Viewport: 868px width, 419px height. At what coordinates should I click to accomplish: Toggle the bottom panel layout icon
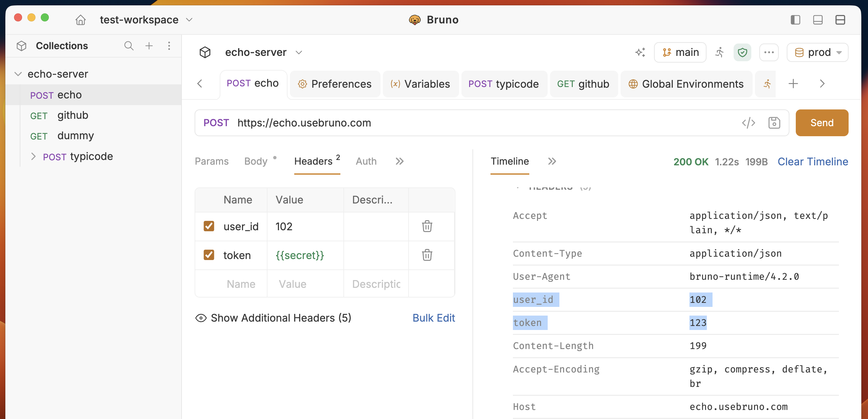(818, 20)
